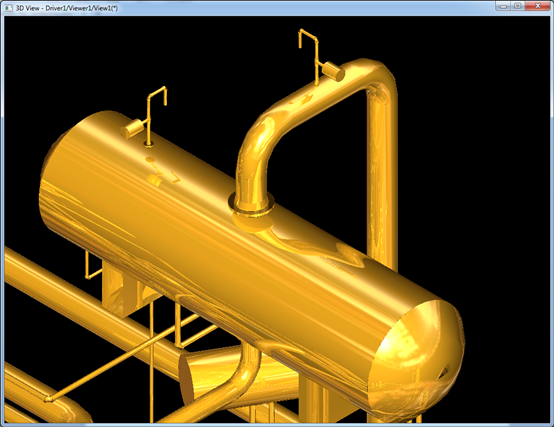This screenshot has width=554, height=427.
Task: Click the empty black background of the view
Action: click(x=477, y=177)
